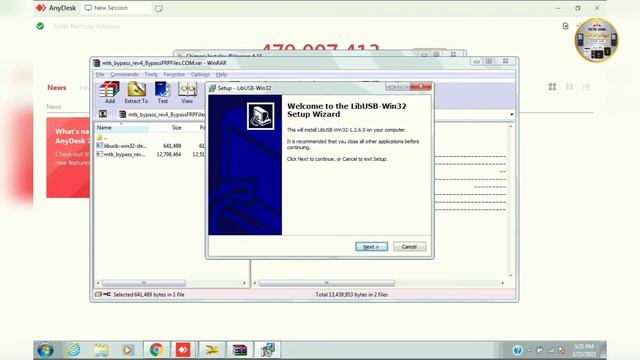Go up one folder level in WinRAR
The width and height of the screenshot is (640, 360).
pos(103,114)
